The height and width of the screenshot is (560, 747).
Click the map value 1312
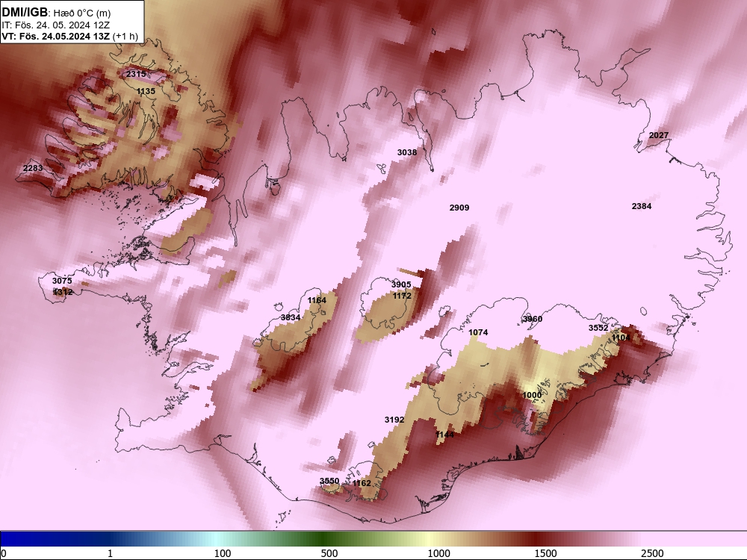63,291
